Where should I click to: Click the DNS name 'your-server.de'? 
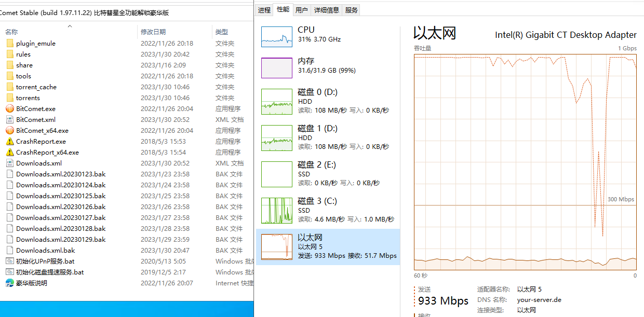click(x=539, y=300)
